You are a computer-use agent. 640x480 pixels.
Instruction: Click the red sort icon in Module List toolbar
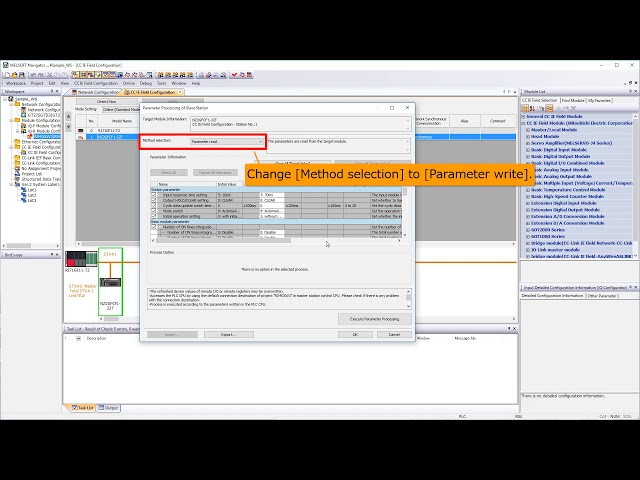(x=532, y=108)
